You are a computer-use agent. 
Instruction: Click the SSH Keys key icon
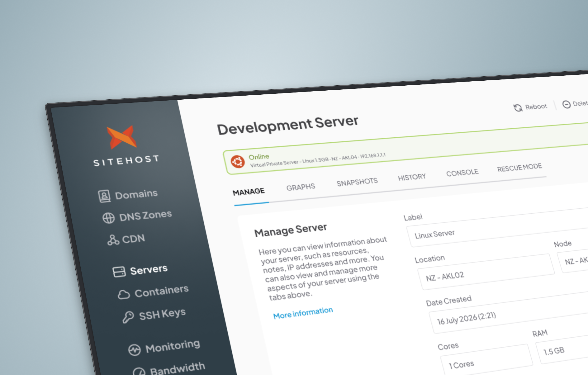coord(128,317)
